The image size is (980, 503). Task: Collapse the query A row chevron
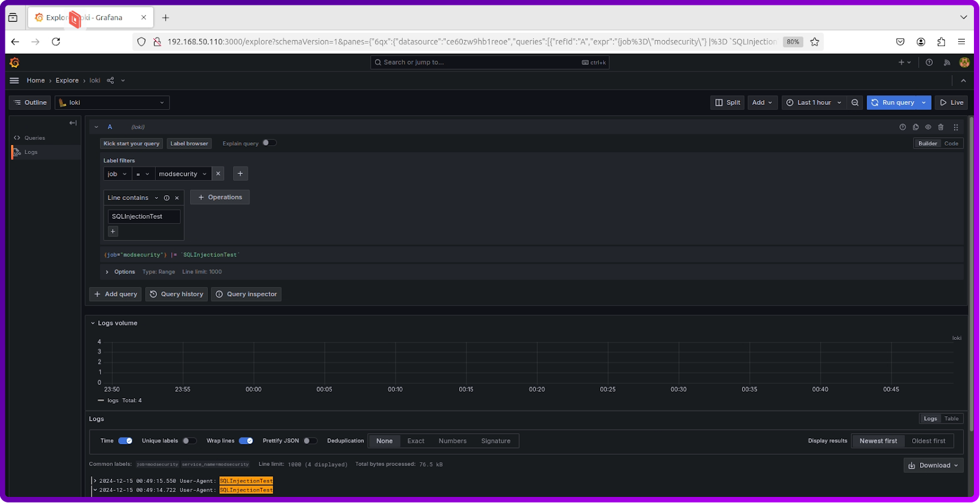(96, 127)
